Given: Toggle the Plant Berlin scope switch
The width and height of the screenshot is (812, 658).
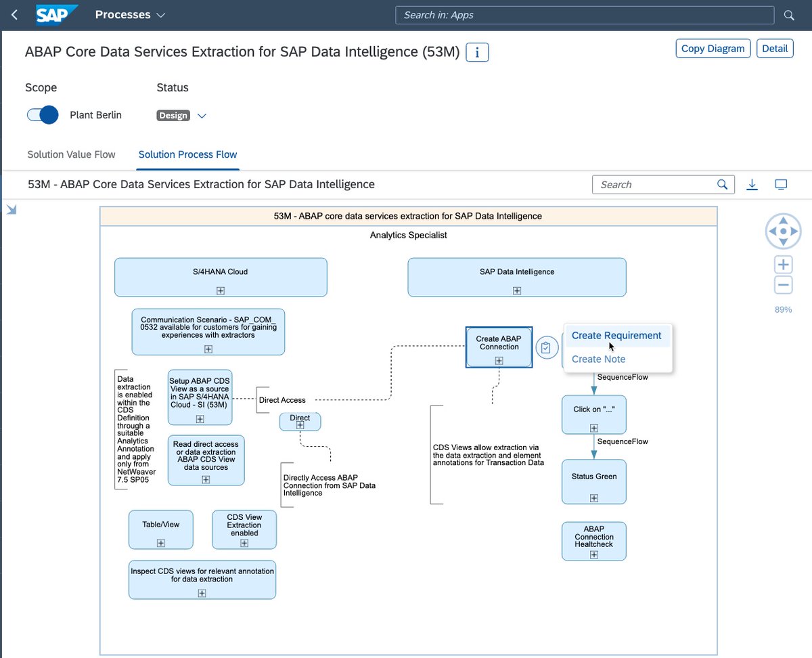Looking at the screenshot, I should pyautogui.click(x=43, y=115).
